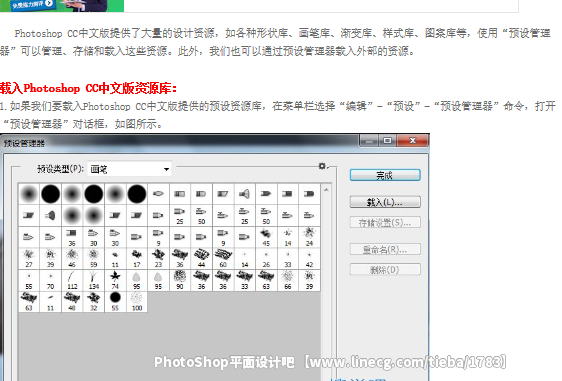Screen dimensions: 562x381
Task: Maximize the 预设管理器 dialog window
Action: [x=387, y=141]
